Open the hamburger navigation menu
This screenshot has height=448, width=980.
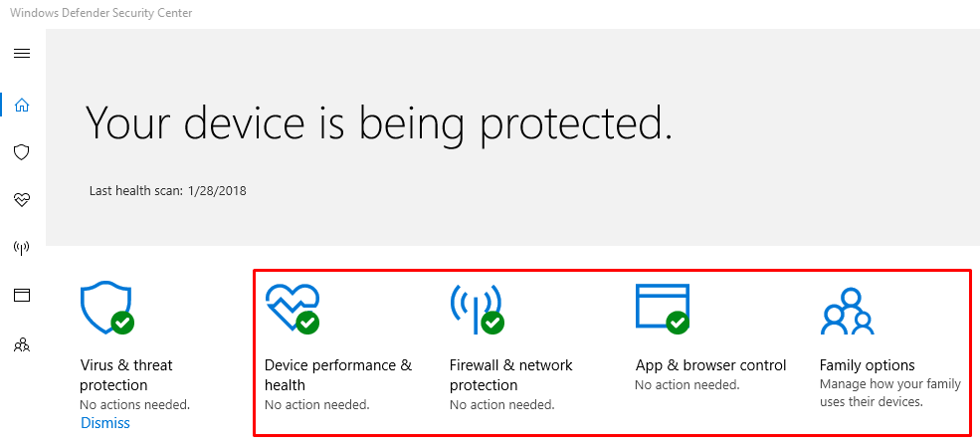click(x=22, y=54)
